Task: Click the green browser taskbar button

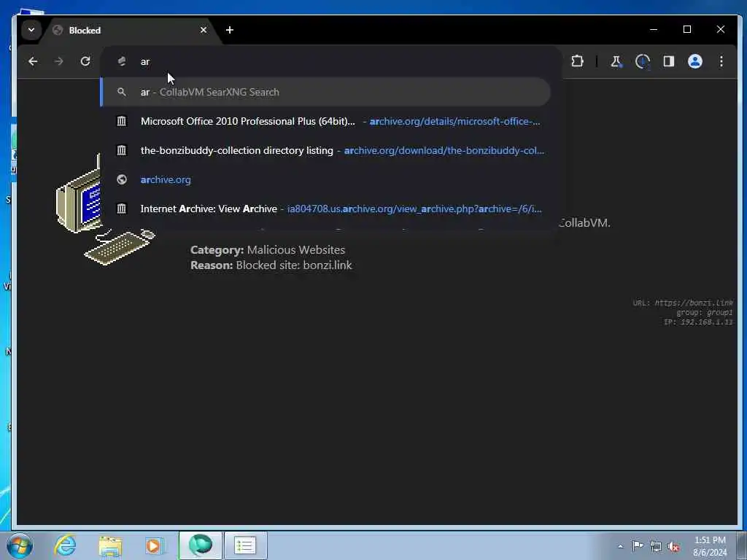Action: coord(200,545)
